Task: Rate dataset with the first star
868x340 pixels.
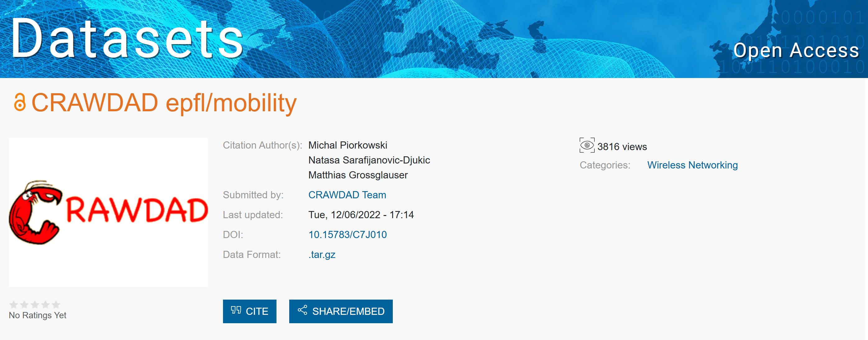Action: tap(13, 305)
